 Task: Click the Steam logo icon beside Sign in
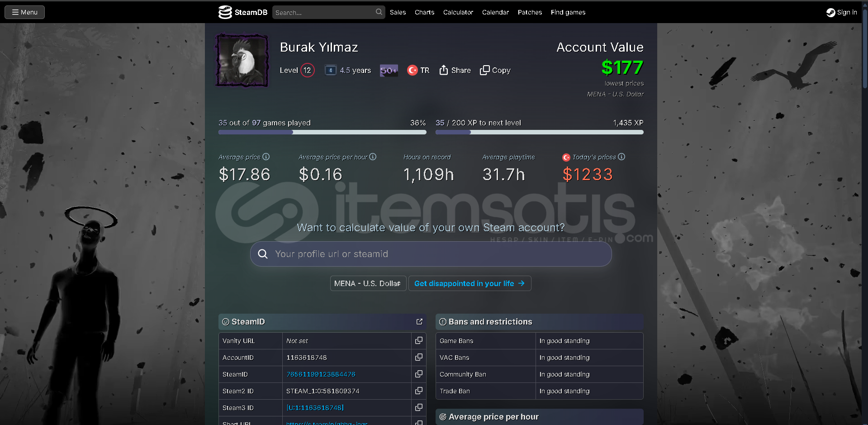(x=831, y=13)
